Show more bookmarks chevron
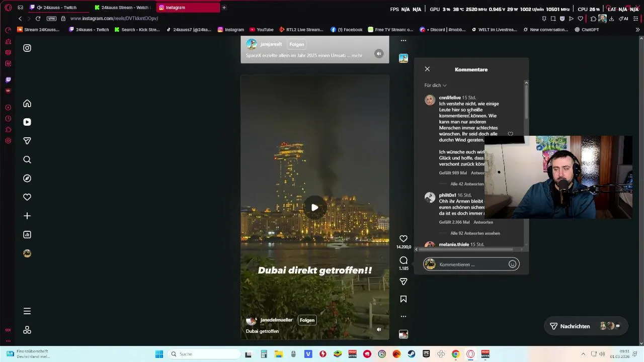The image size is (644, 362). coord(637,30)
